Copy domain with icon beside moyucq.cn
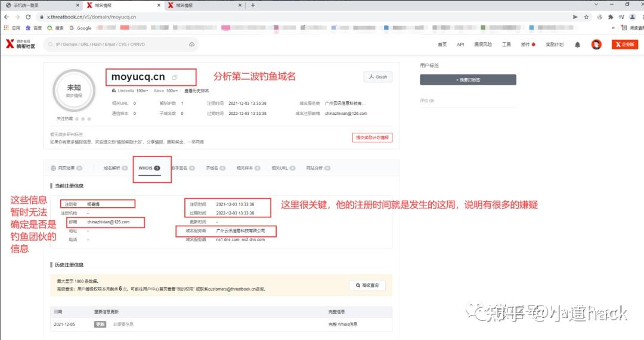Screen dimensions: 644x340 175,77
